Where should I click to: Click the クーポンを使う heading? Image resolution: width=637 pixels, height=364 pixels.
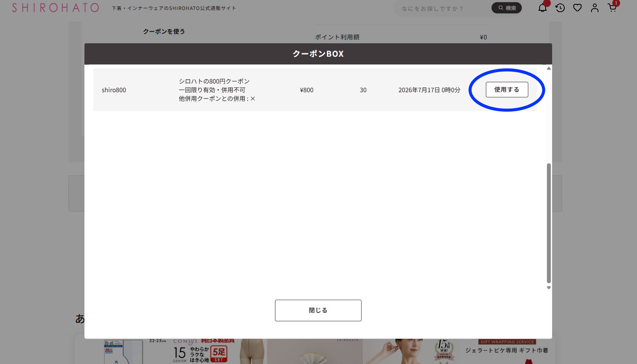(x=164, y=32)
